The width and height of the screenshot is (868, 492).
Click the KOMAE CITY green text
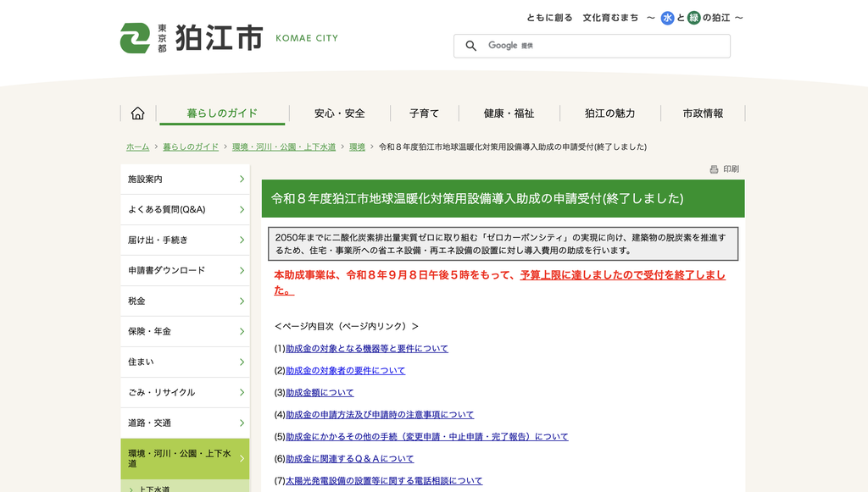tap(307, 38)
